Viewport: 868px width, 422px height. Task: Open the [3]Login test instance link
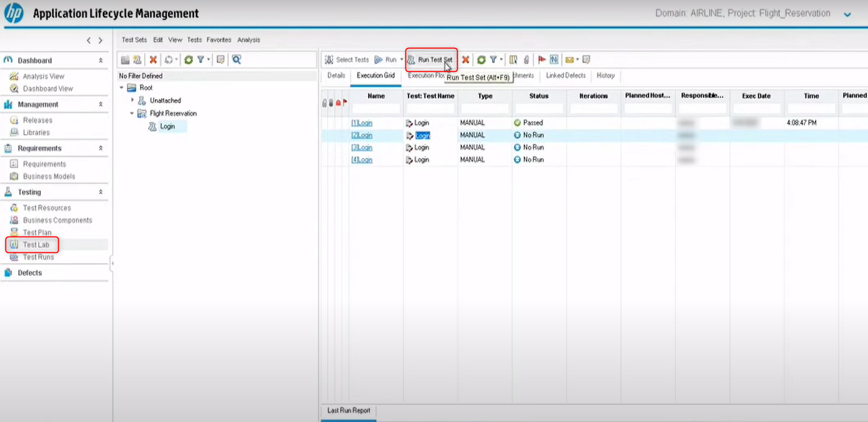point(362,147)
